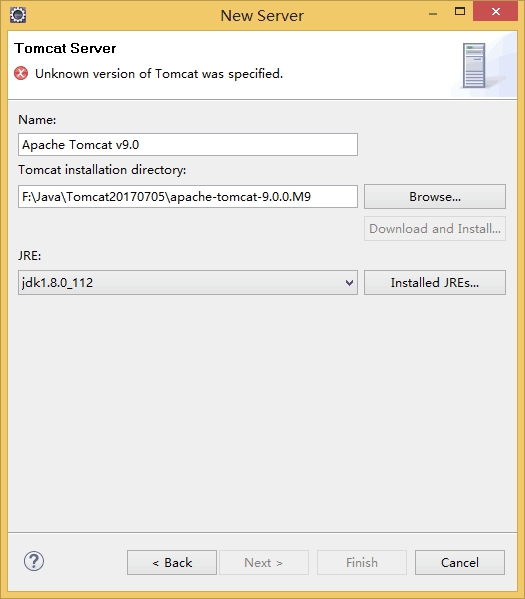Click the New Server title bar text
Screen dimensions: 525x599
[262, 16]
